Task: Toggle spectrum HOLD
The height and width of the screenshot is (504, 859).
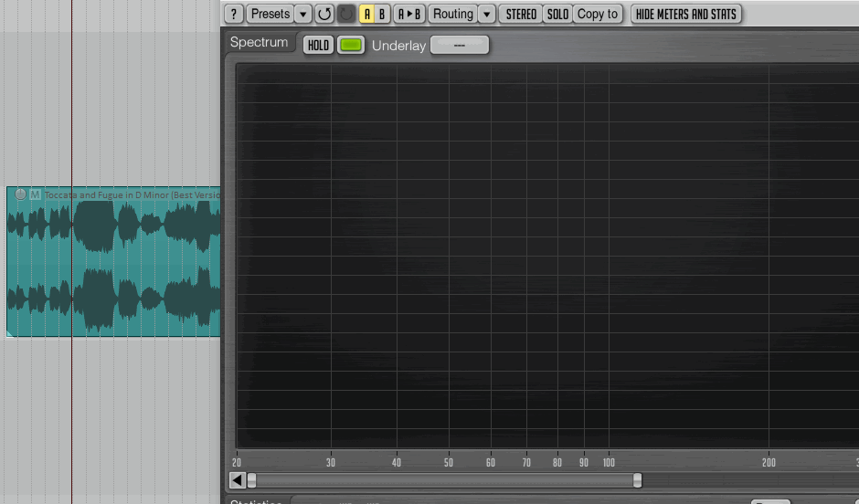Action: (318, 45)
